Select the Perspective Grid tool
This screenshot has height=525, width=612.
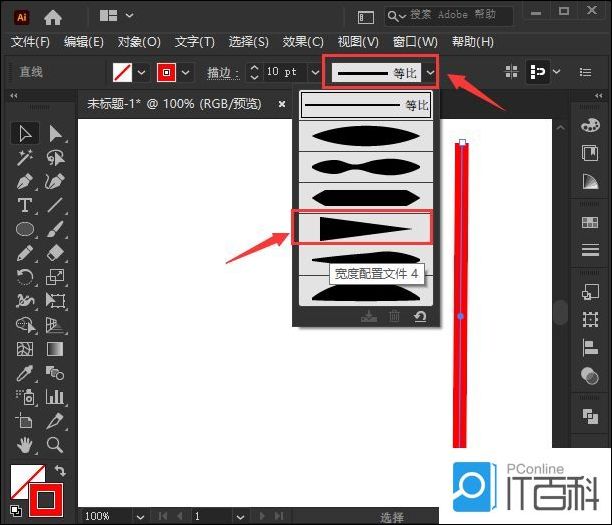tap(55, 325)
